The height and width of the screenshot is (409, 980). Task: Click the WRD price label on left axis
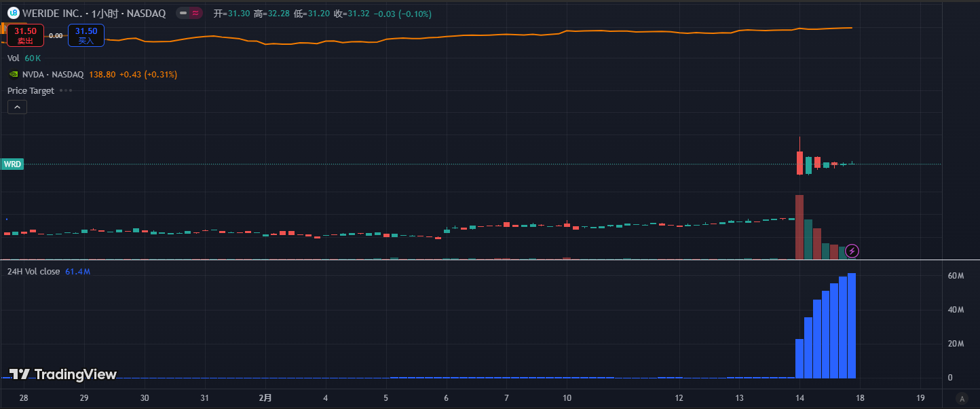(x=12, y=164)
